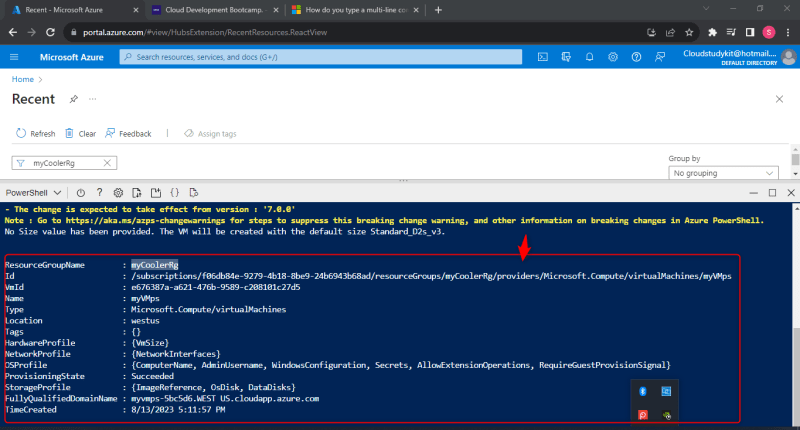The width and height of the screenshot is (800, 430).
Task: Open Feedback in the Recent toolbar
Action: point(128,134)
